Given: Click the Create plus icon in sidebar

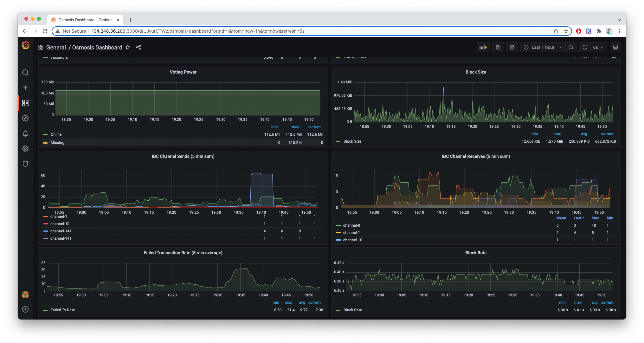Looking at the screenshot, I should (x=25, y=88).
